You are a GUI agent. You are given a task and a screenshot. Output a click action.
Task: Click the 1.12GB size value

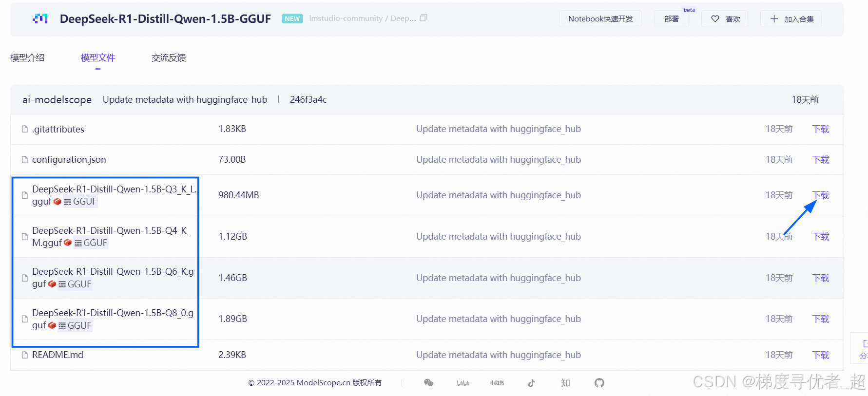[x=232, y=237]
